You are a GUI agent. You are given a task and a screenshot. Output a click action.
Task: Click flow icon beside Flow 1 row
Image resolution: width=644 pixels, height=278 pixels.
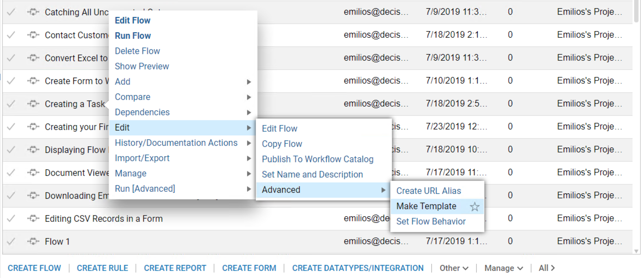[33, 241]
